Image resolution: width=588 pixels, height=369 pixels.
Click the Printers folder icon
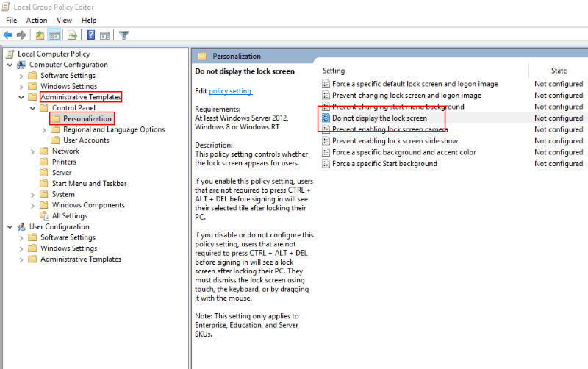pos(44,162)
